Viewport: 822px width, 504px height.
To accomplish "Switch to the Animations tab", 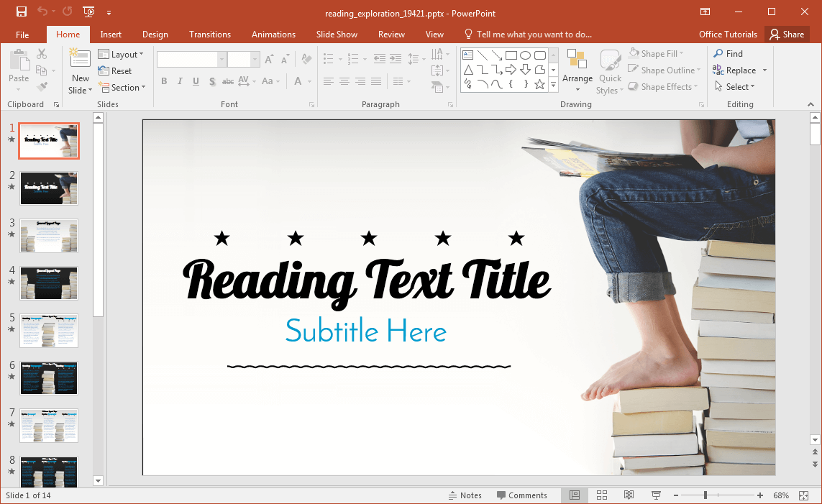I will [273, 35].
